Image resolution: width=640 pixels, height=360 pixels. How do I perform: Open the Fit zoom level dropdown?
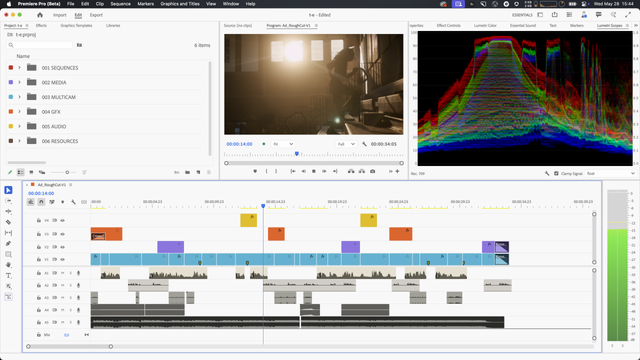coord(283,144)
